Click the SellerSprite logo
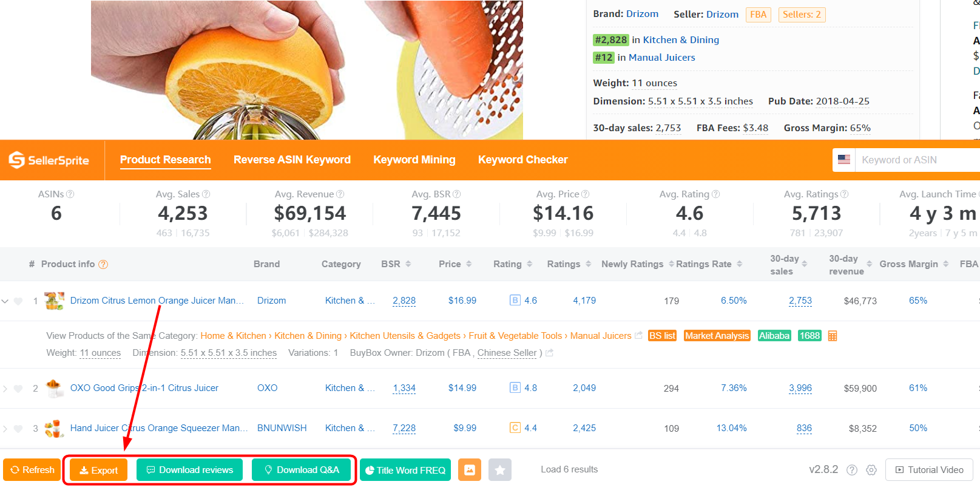980x487 pixels. click(49, 160)
